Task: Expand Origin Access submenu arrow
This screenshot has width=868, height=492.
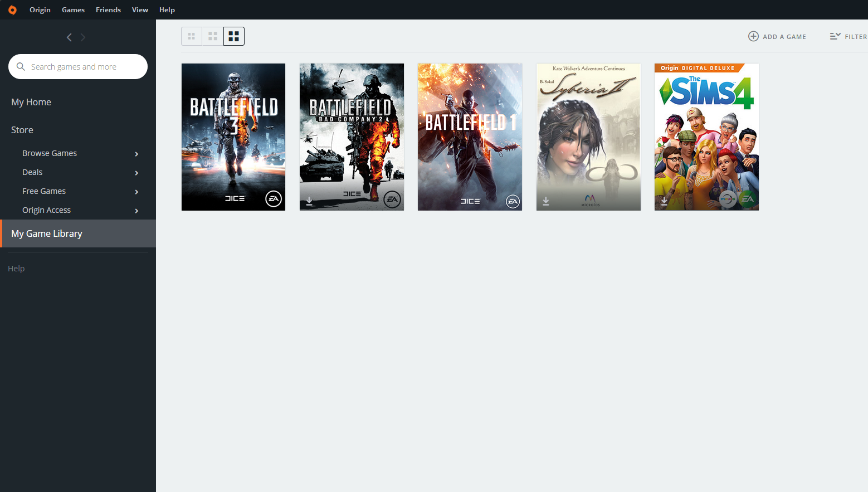Action: pyautogui.click(x=136, y=211)
